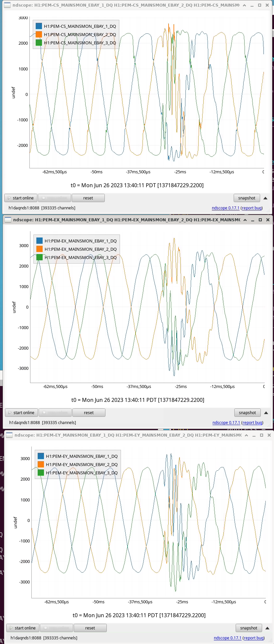Click the t0 timestamp label under the EY plot
The width and height of the screenshot is (274, 644).
point(139,615)
